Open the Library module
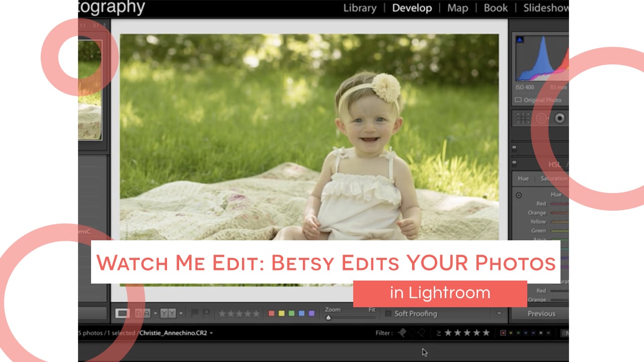 (x=359, y=8)
